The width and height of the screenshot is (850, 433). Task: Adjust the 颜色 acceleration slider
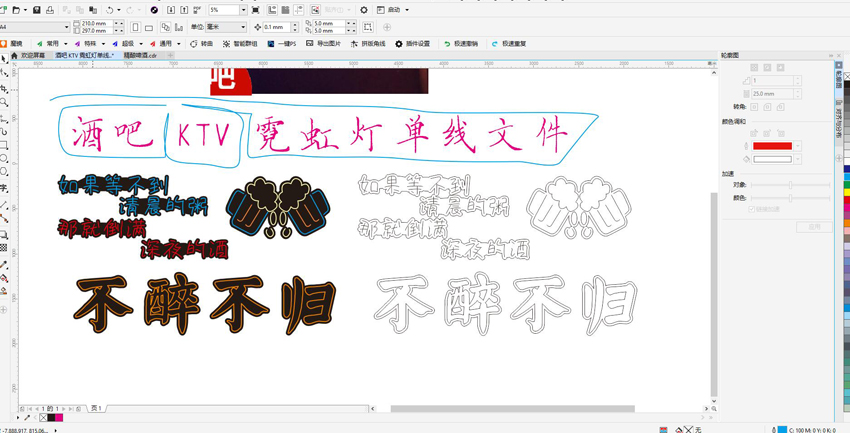tap(790, 198)
